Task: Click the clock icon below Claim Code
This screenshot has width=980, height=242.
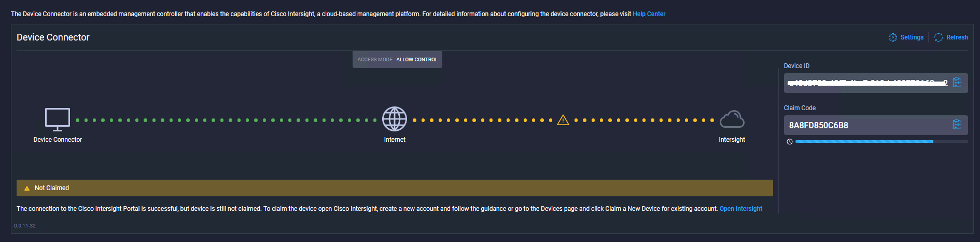Action: [789, 142]
